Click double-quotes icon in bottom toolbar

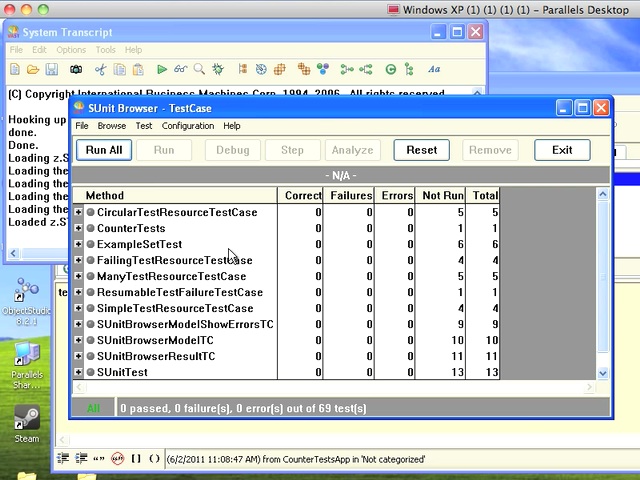pyautogui.click(x=99, y=459)
